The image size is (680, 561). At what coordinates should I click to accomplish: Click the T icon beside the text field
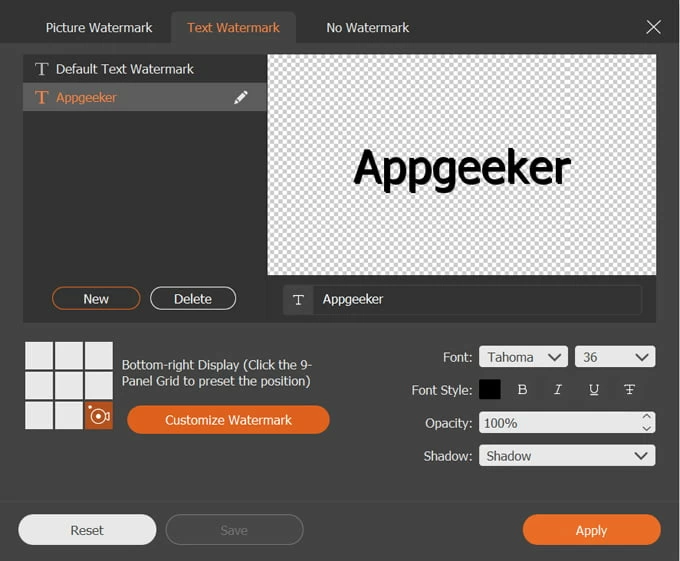coord(298,300)
